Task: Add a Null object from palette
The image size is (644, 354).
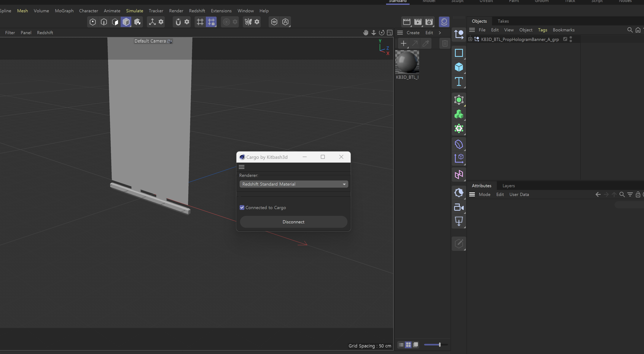Action: tap(459, 34)
